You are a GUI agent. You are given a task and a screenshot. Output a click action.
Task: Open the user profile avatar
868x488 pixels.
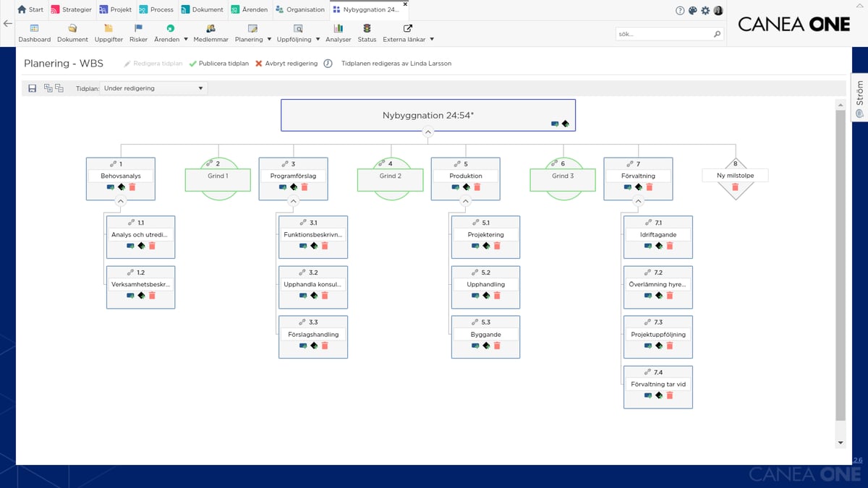click(718, 11)
